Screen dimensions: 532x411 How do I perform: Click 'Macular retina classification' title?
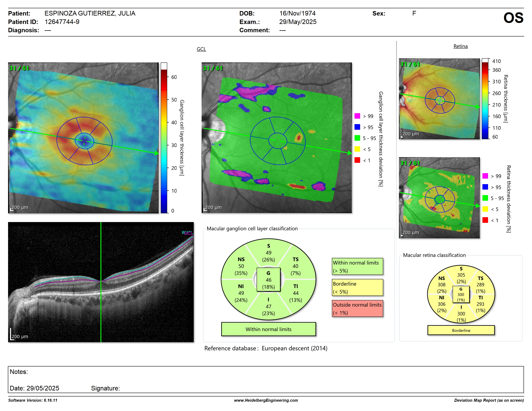(x=434, y=255)
